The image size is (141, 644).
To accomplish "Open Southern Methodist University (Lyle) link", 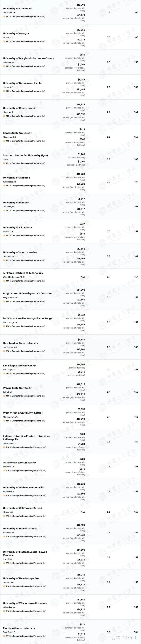I will coord(25,155).
